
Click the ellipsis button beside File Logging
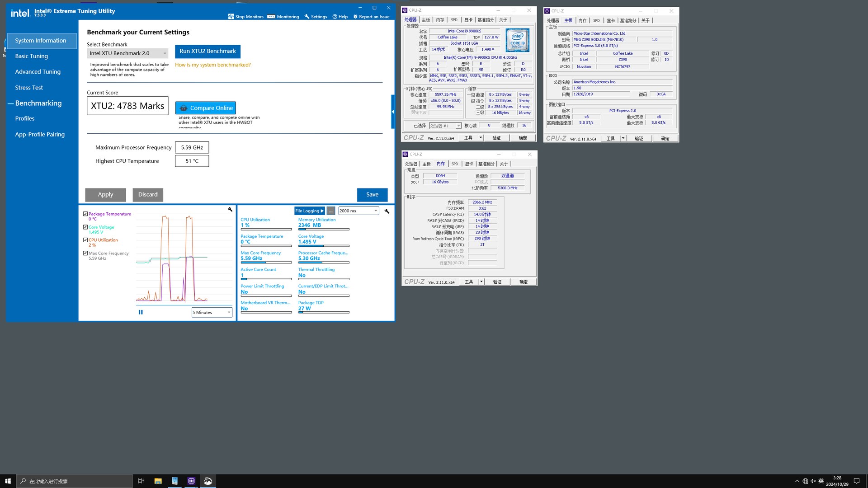click(x=331, y=211)
